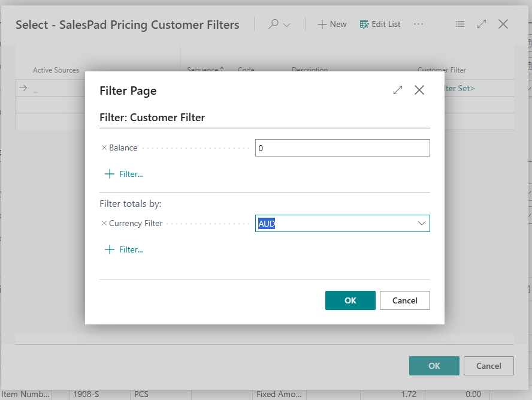Click the Item Numb... cell
532x400 pixels.
click(25, 394)
